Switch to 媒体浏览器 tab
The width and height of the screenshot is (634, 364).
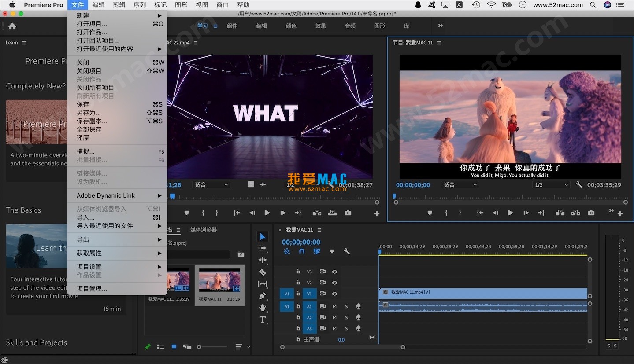(x=204, y=230)
